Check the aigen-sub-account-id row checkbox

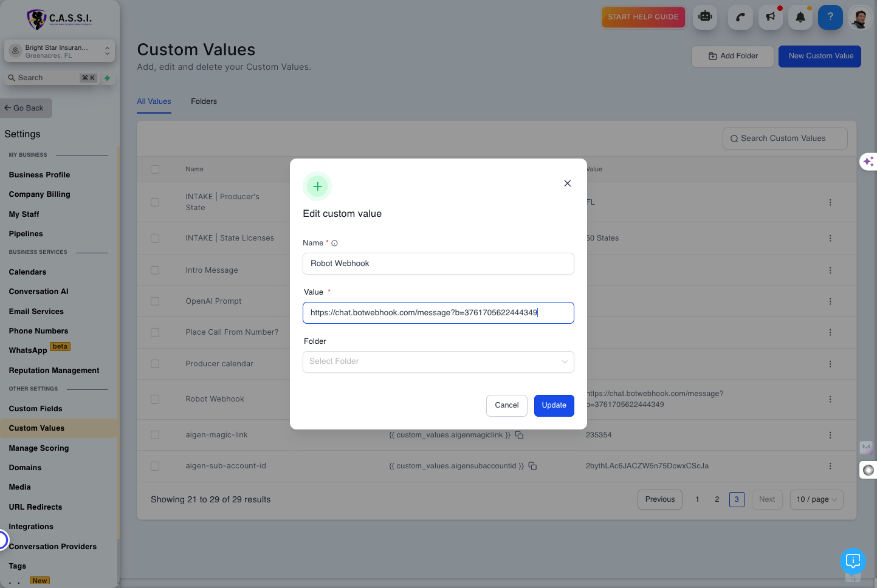(155, 466)
